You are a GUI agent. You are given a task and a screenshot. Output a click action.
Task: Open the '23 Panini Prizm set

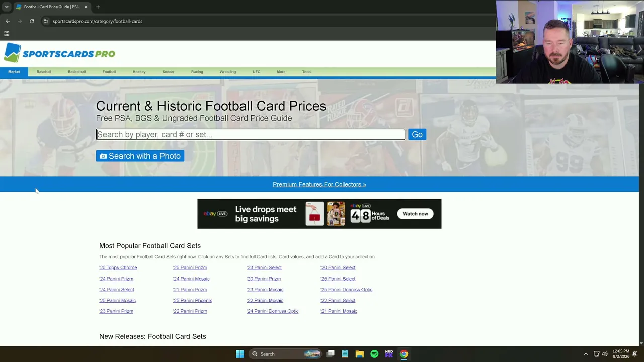(x=116, y=311)
